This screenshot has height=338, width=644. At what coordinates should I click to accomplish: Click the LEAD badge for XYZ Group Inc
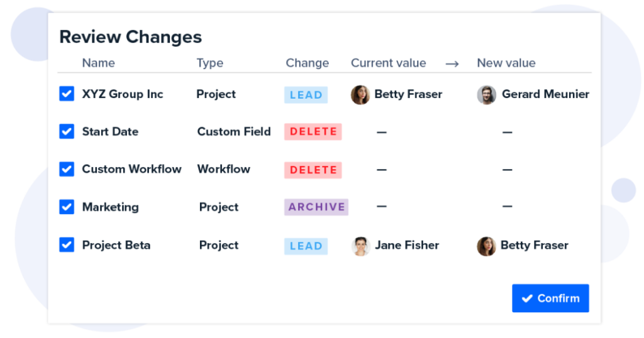[306, 95]
